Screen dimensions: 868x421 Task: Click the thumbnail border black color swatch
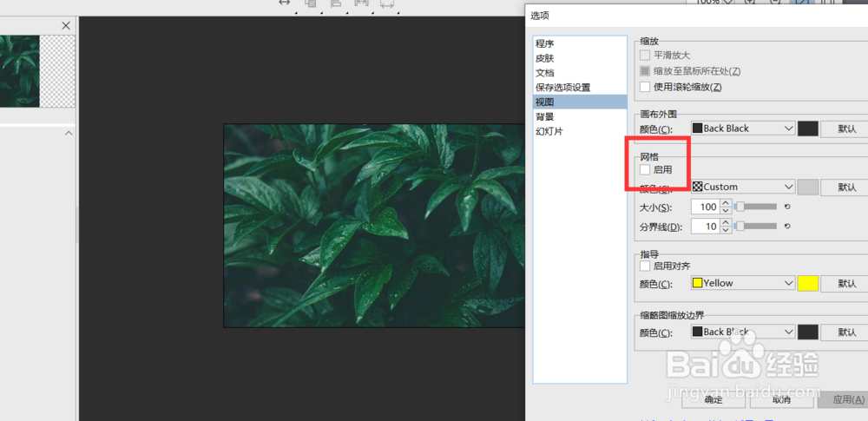807,332
